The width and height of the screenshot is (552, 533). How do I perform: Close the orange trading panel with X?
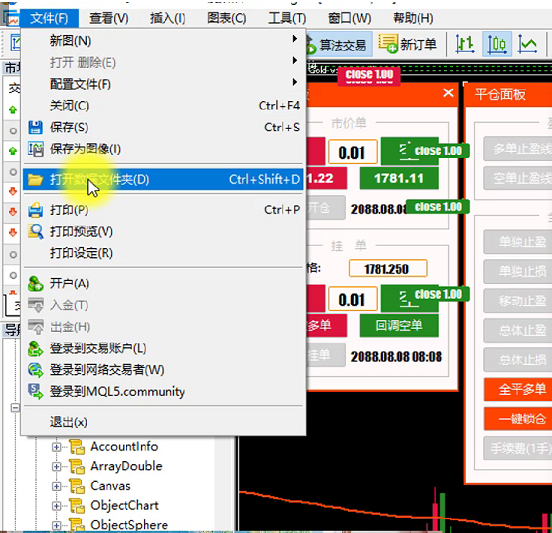tap(448, 93)
